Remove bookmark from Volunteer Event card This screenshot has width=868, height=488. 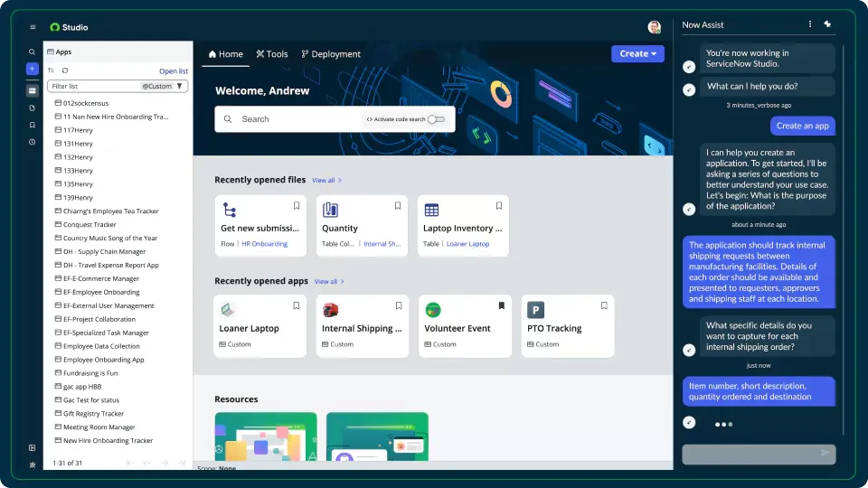502,306
